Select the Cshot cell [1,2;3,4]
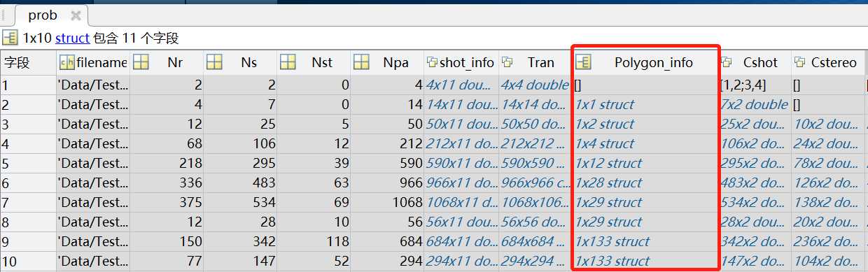The width and height of the screenshot is (868, 272). coord(755,85)
